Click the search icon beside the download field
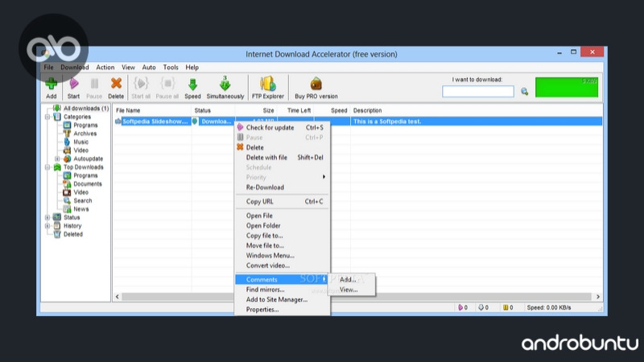The image size is (644, 362). coord(525,92)
